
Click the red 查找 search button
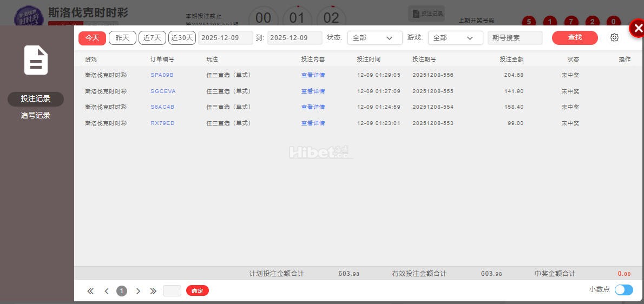(575, 38)
